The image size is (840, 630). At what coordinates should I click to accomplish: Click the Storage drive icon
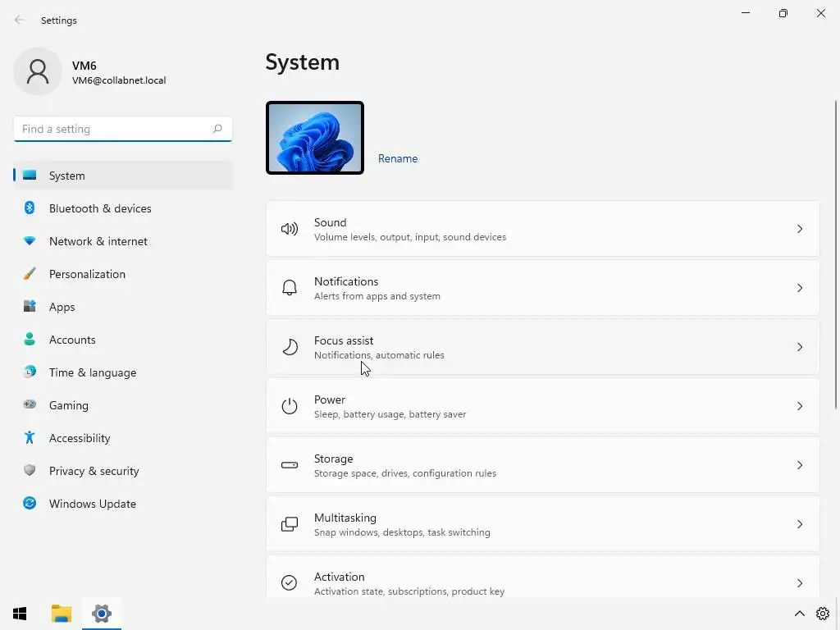290,465
